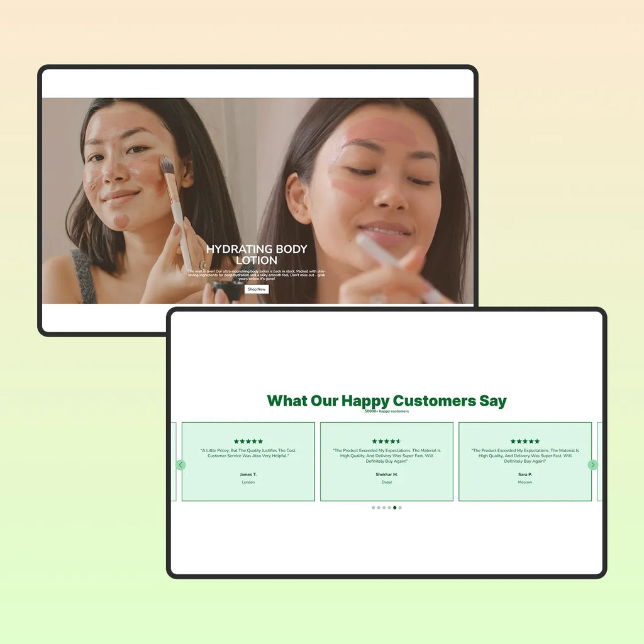
Task: Click the review quote above Sara P.
Action: coord(525,456)
